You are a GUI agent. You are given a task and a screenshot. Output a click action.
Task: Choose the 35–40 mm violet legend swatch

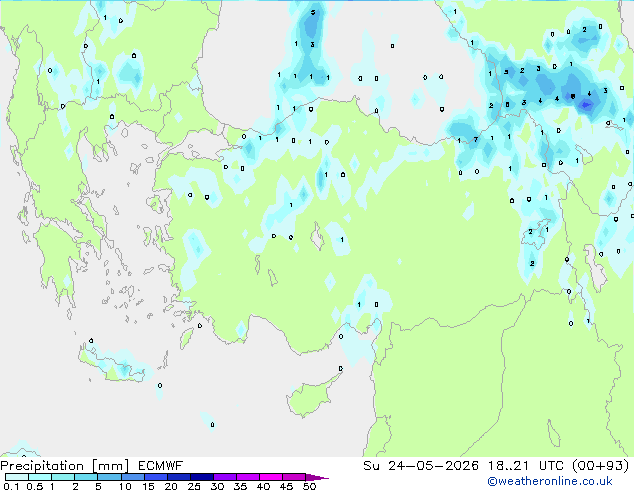tap(247, 477)
